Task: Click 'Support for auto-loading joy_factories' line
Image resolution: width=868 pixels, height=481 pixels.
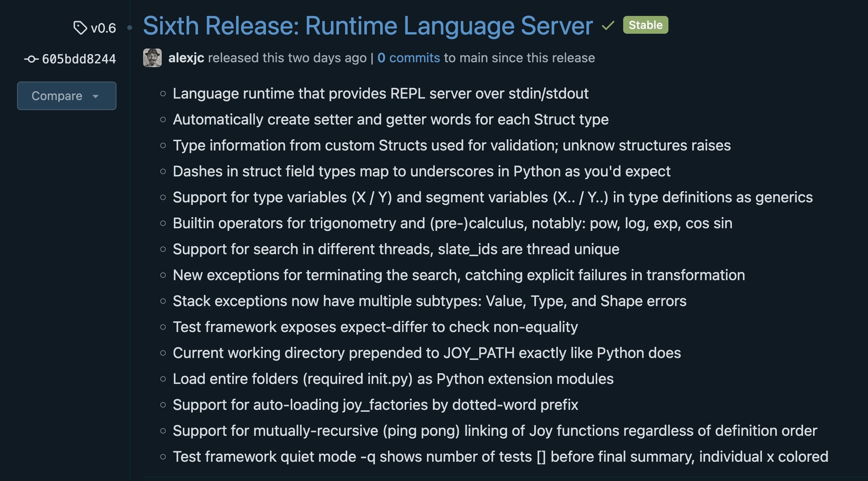Action: 376,405
